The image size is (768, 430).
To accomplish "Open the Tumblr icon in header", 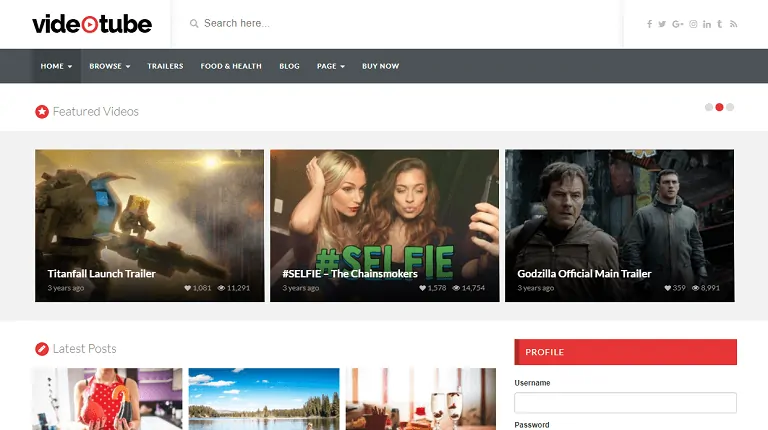I will [720, 24].
